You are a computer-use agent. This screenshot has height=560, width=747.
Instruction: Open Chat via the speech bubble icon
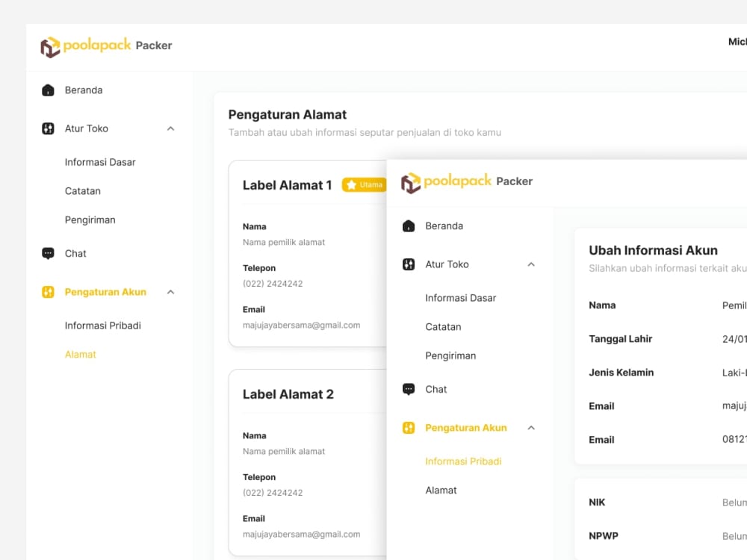(x=48, y=253)
